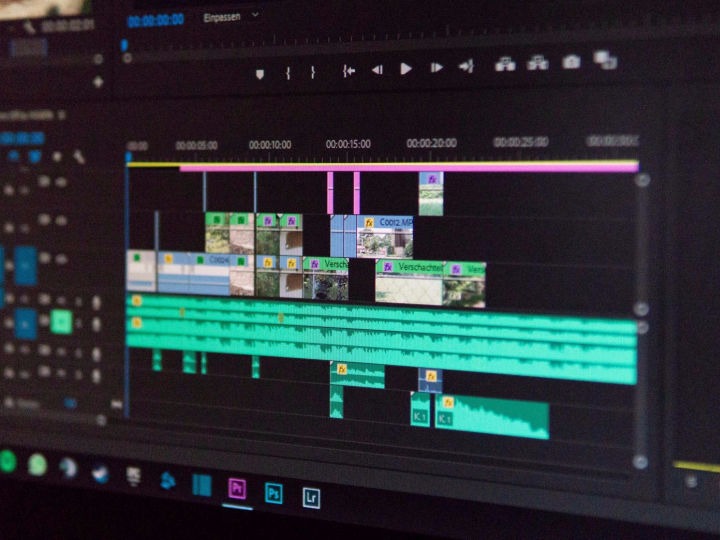Click the Lift button in the monitor toolbar
Viewport: 720px width, 540px height.
click(x=505, y=65)
